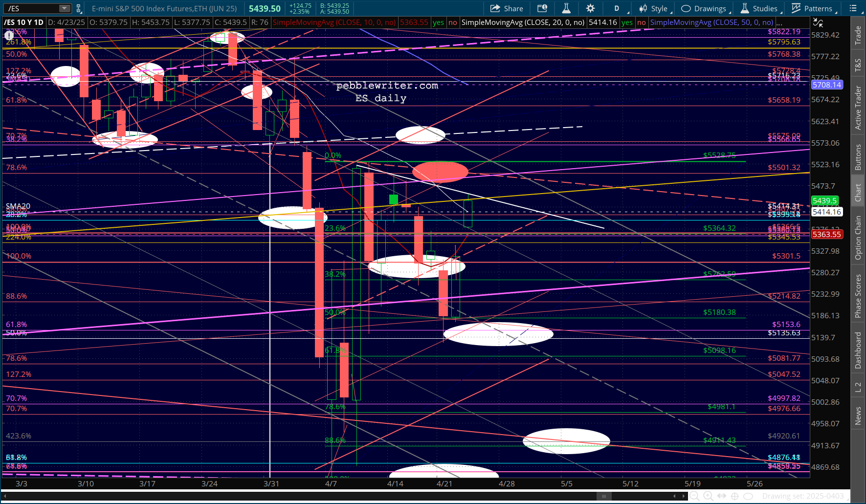The height and width of the screenshot is (504, 866).
Task: Open the T&S sidebar tab
Action: (x=858, y=65)
